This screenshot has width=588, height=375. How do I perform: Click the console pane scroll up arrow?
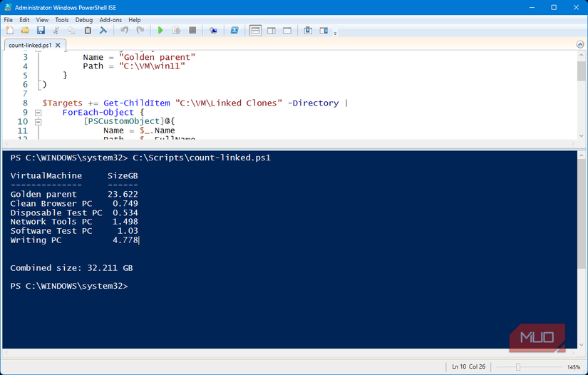click(581, 155)
